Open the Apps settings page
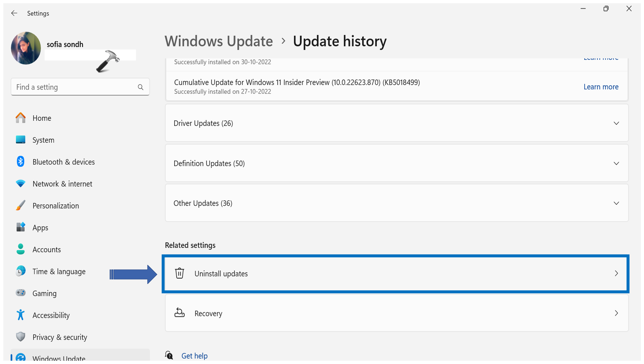Screen dimensions: 644x364 [40, 227]
